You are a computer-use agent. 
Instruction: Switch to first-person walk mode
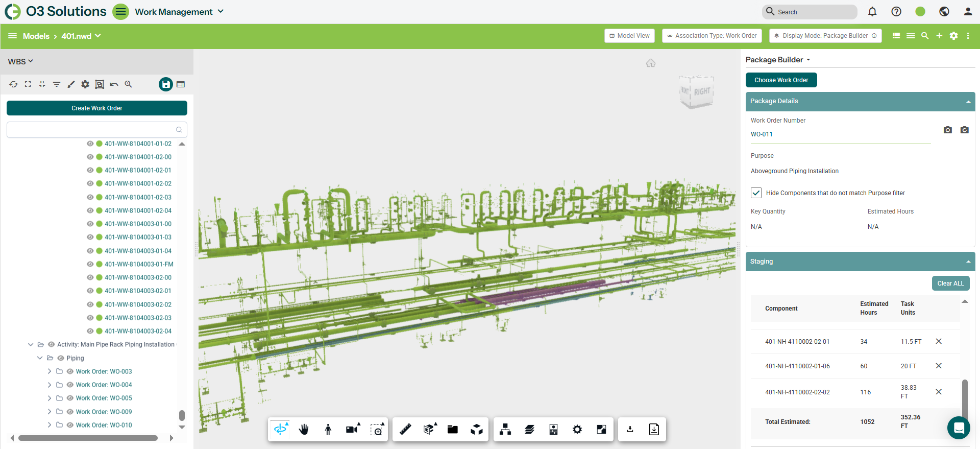pyautogui.click(x=328, y=430)
